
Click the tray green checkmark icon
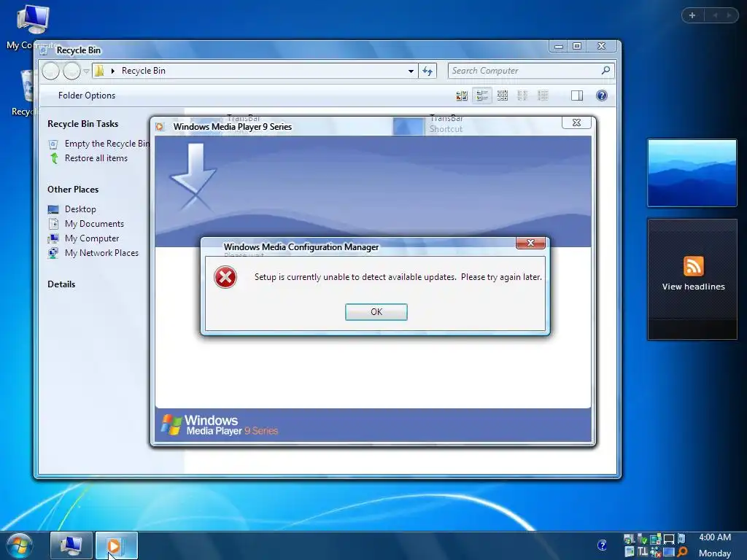click(x=642, y=539)
